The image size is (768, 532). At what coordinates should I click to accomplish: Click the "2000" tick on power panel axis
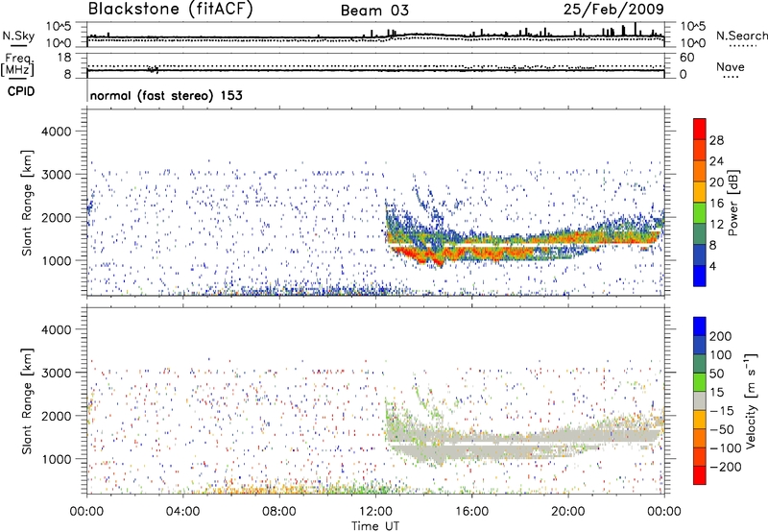click(57, 217)
